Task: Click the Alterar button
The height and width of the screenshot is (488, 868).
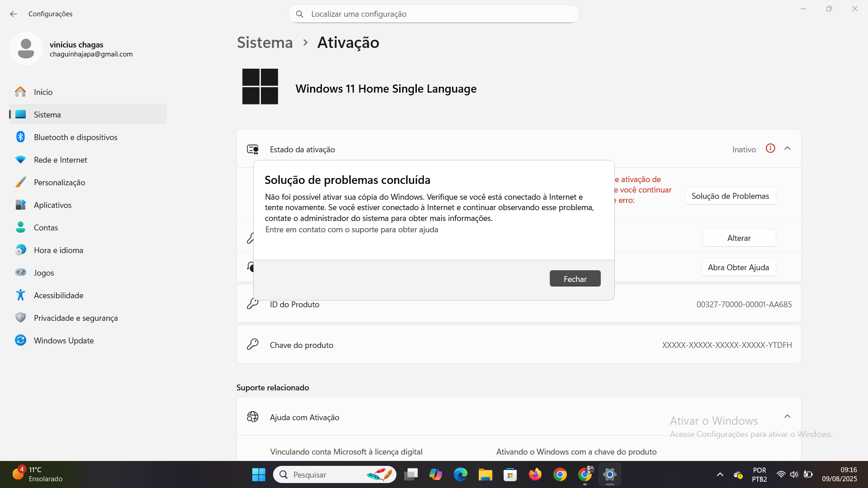Action: pos(739,238)
